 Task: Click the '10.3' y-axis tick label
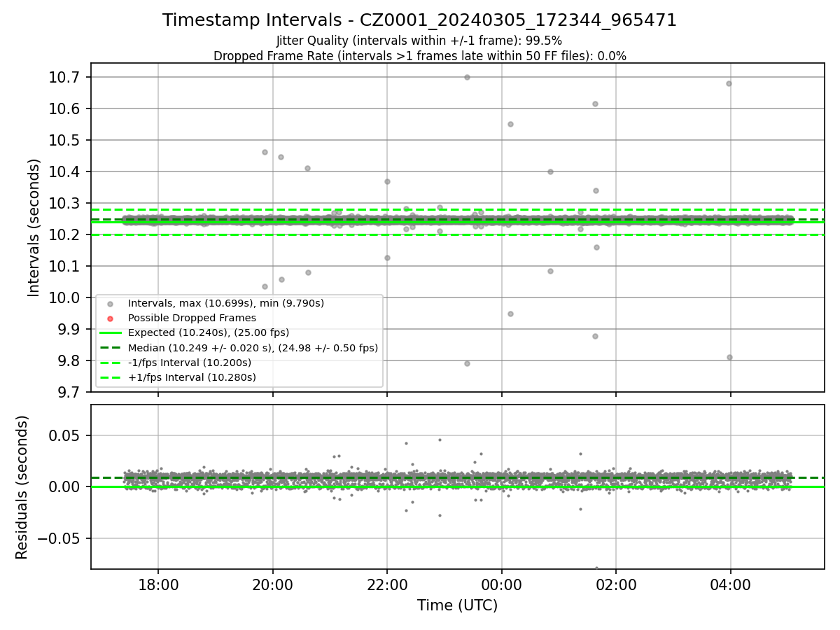tap(66, 203)
